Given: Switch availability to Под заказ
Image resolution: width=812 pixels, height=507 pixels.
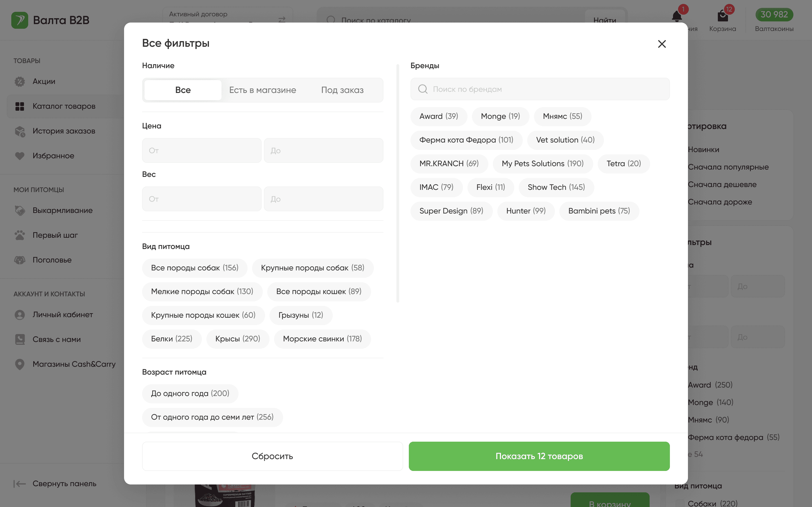Looking at the screenshot, I should (342, 90).
